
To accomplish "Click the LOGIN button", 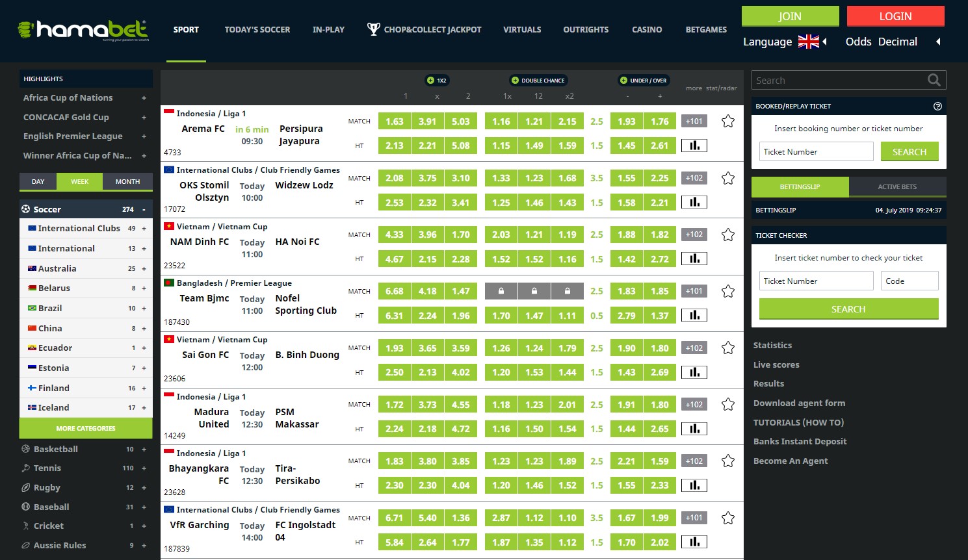I will click(x=895, y=16).
